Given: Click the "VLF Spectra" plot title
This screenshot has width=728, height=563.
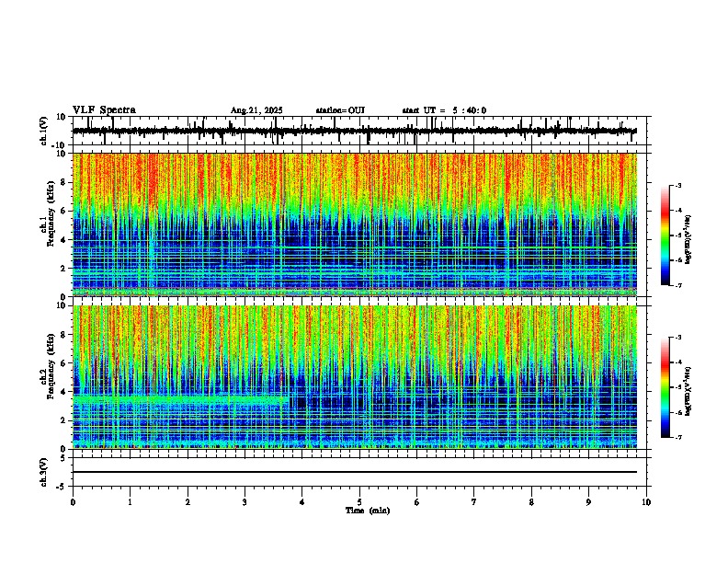Looking at the screenshot, I should 104,110.
